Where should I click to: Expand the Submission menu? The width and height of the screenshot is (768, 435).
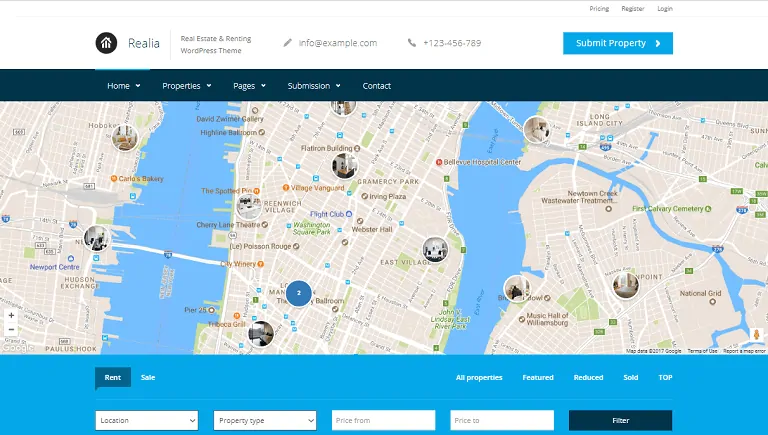314,86
